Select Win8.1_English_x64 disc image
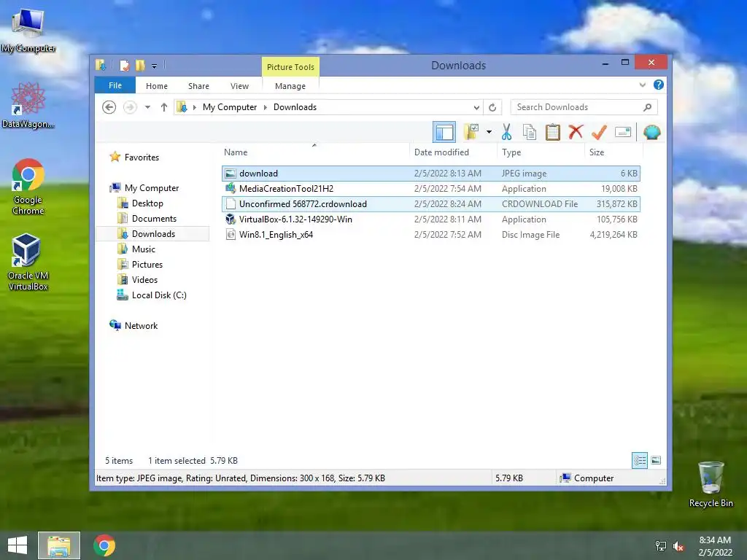The width and height of the screenshot is (747, 560). click(x=430, y=234)
